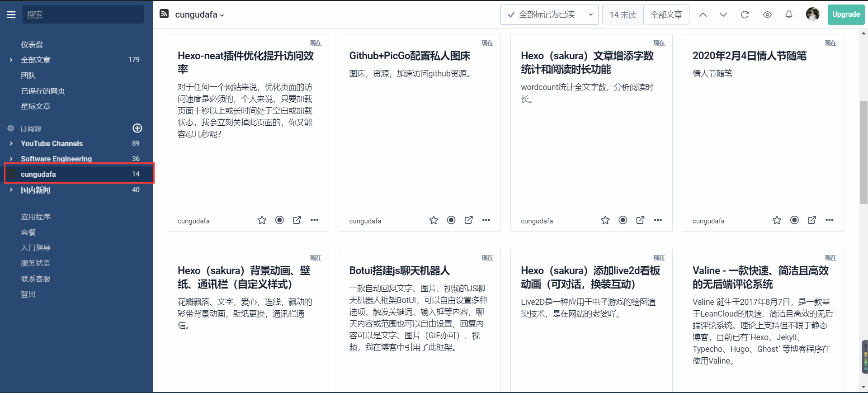This screenshot has width=868, height=393.
Task: Open 星标文章 in sidebar
Action: [x=36, y=106]
